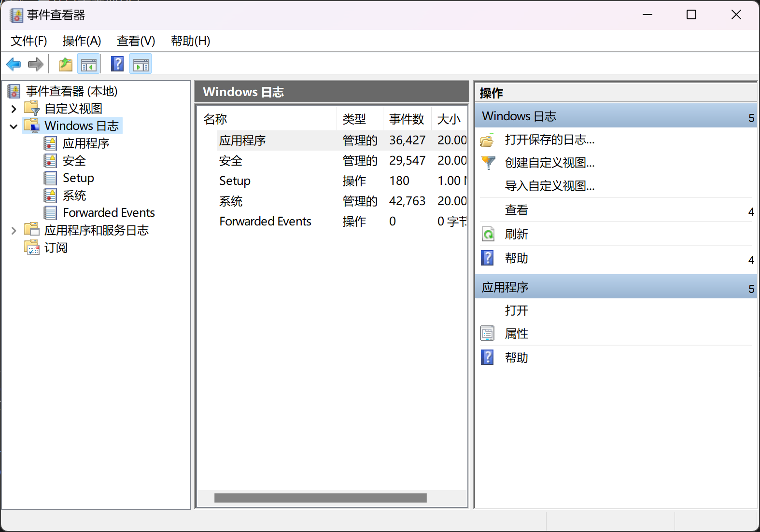Maximize the Event Viewer window
The width and height of the screenshot is (760, 532).
click(x=691, y=15)
